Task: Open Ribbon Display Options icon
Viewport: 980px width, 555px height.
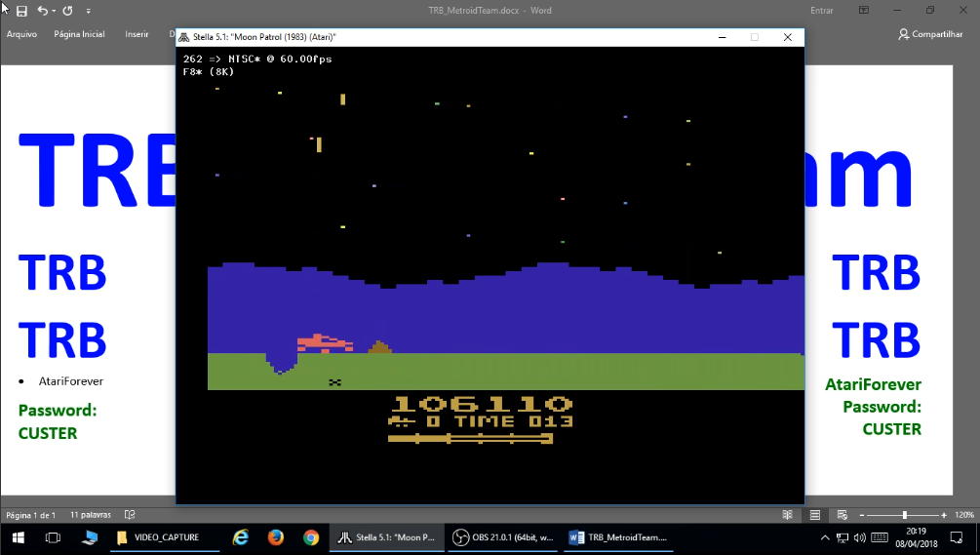Action: pyautogui.click(x=864, y=10)
